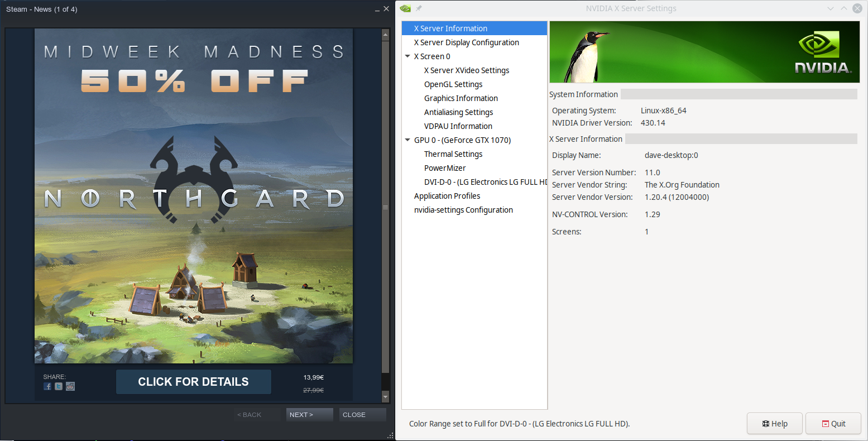Click the NVIDIA X Server Settings window title

tap(631, 8)
